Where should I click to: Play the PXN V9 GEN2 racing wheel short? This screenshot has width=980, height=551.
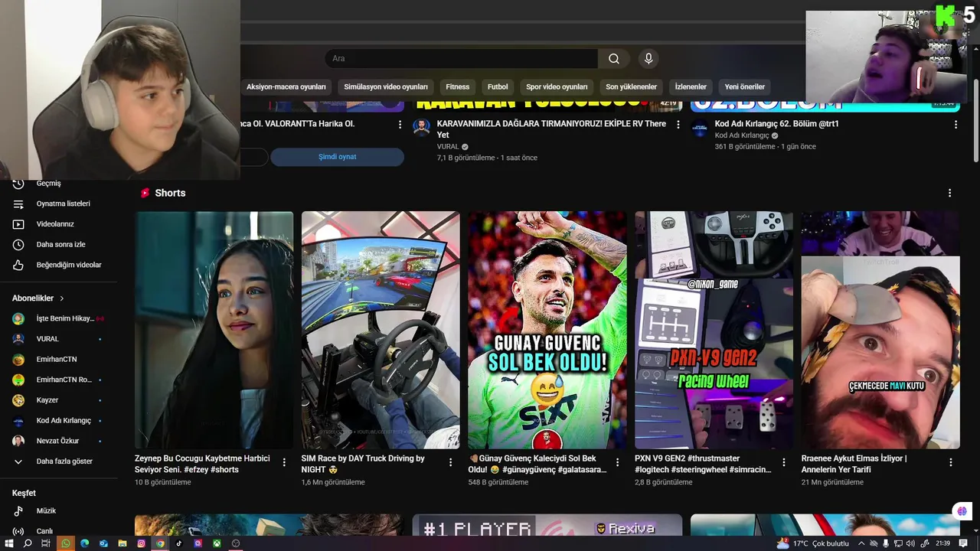714,330
